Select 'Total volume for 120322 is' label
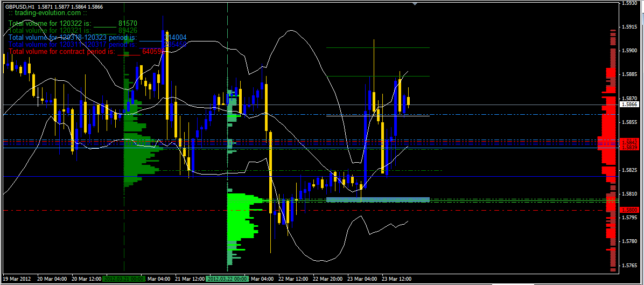644x285 pixels. pos(50,23)
